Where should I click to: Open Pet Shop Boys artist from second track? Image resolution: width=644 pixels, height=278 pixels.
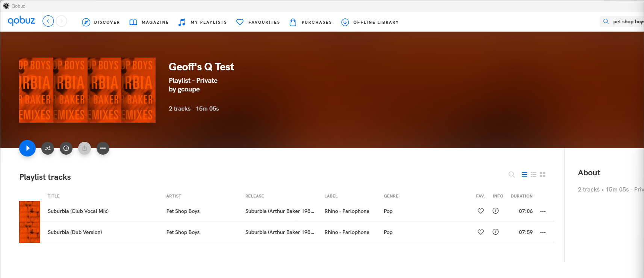[183, 232]
